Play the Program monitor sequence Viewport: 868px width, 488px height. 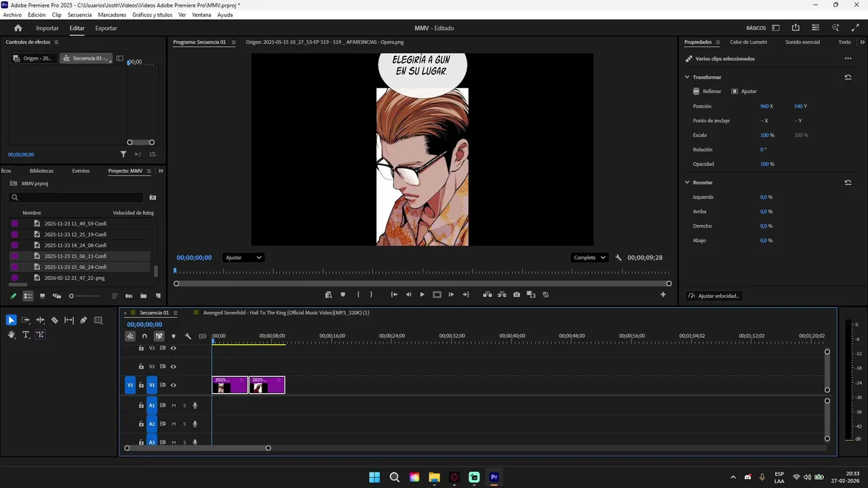click(422, 295)
